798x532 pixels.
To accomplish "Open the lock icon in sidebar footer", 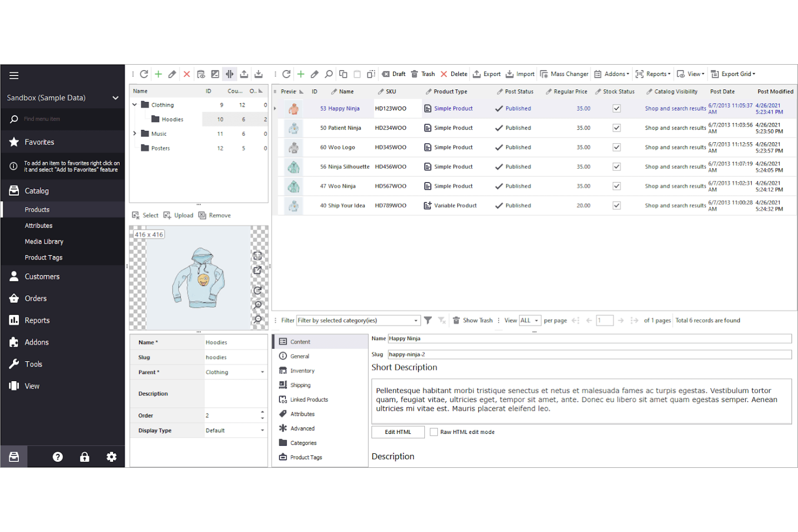I will tap(85, 457).
